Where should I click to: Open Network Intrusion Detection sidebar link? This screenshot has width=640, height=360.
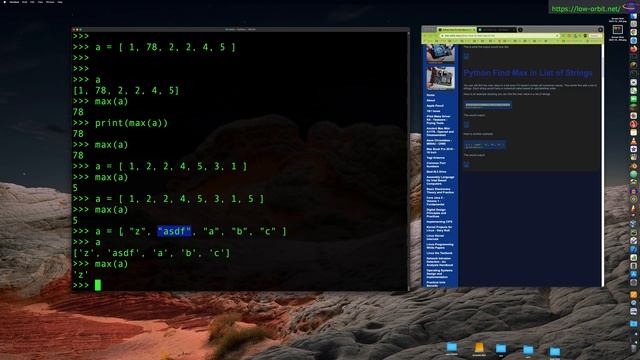pyautogui.click(x=440, y=262)
